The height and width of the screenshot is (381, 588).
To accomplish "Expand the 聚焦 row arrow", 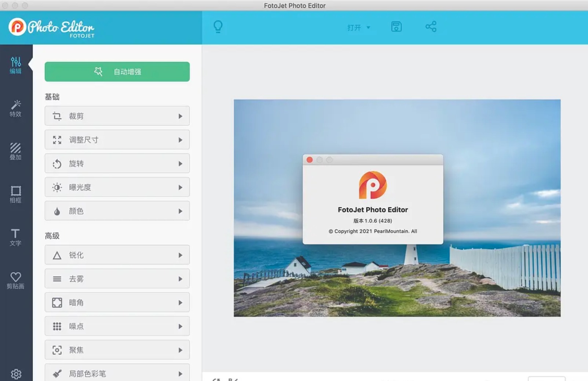I will coord(180,350).
